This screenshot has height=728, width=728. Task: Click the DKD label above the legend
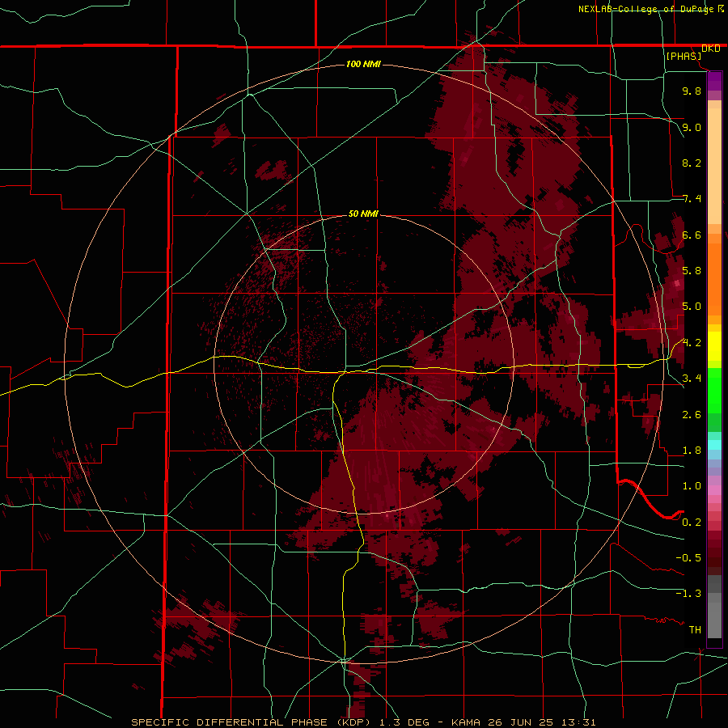pos(711,49)
